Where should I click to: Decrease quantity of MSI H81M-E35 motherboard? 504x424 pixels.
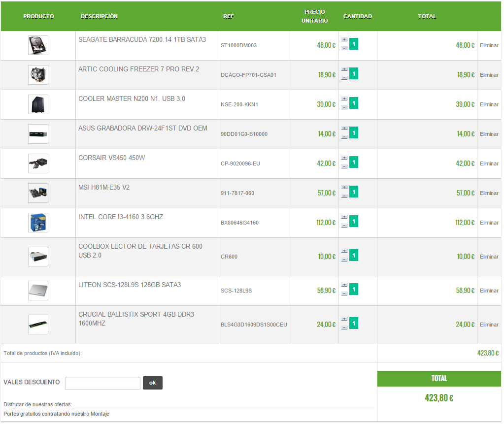[344, 196]
